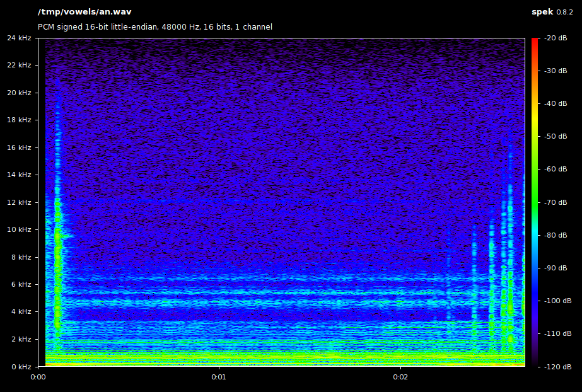Click the -100 dB label on scale
This screenshot has width=582, height=392.
point(557,301)
